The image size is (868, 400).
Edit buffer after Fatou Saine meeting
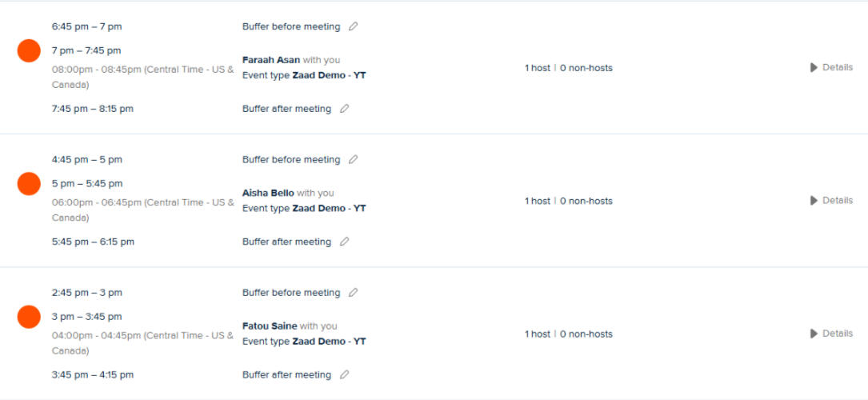point(344,374)
